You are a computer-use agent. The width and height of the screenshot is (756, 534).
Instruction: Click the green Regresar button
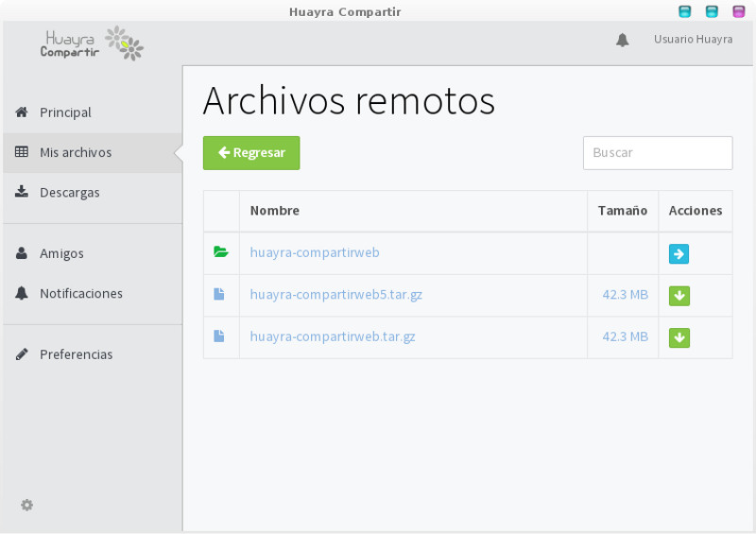[251, 153]
